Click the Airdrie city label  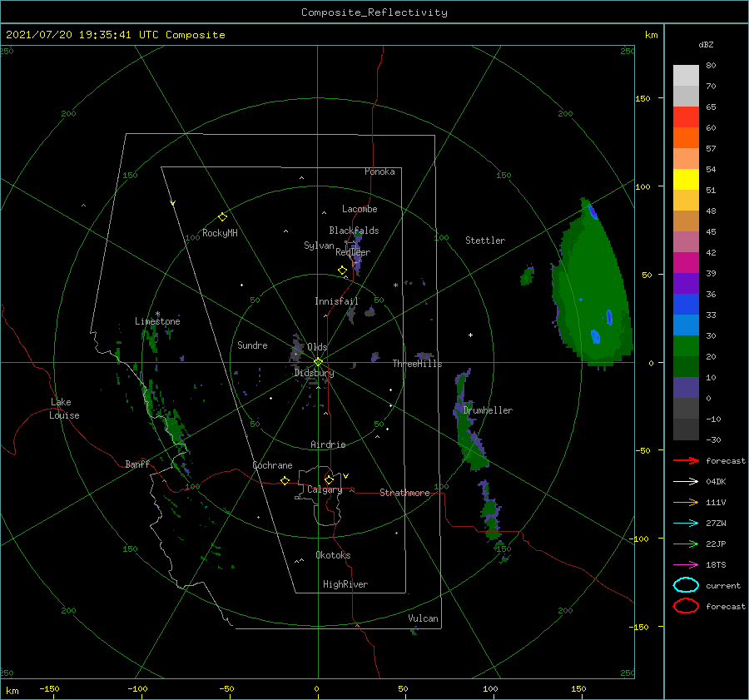328,444
